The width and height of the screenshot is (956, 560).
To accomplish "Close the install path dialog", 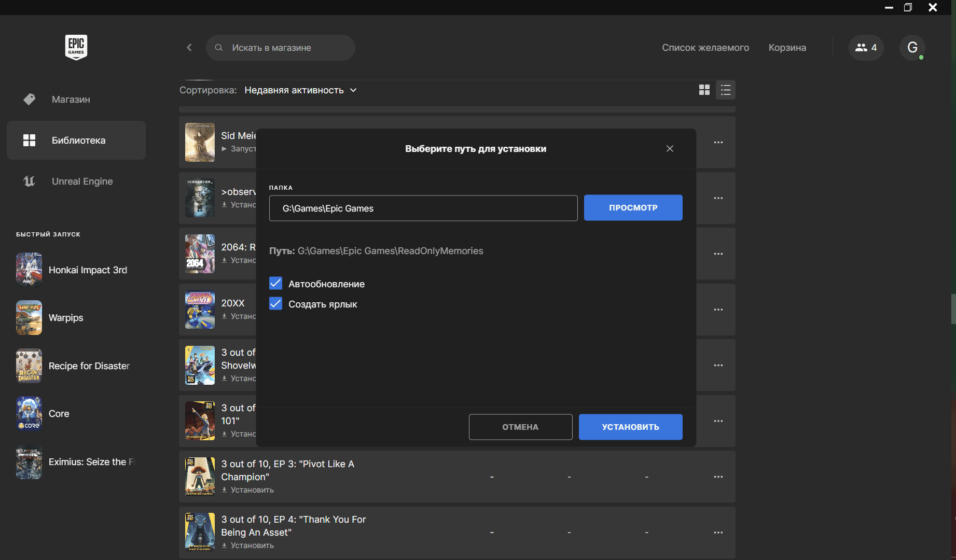I will (x=670, y=149).
